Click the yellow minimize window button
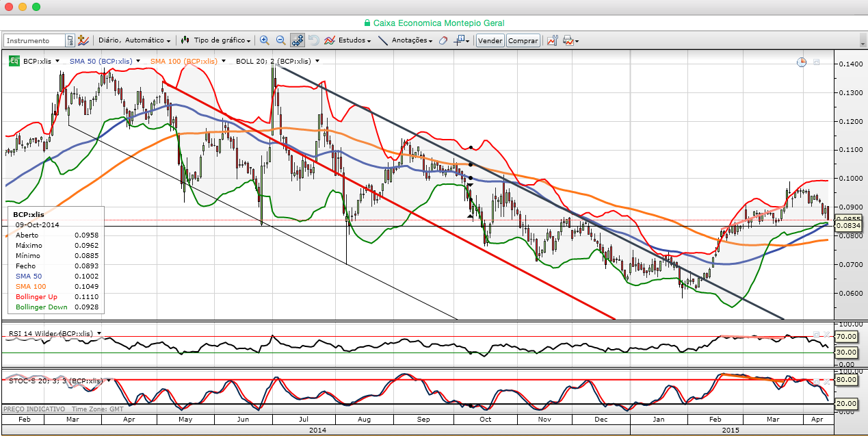Screen dimensions: 868x436 pyautogui.click(x=22, y=7)
